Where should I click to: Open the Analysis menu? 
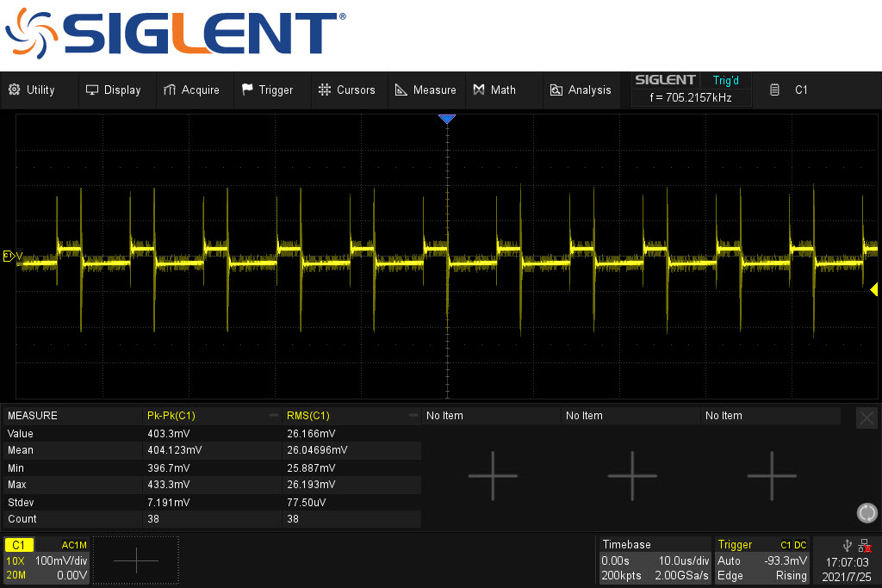(x=581, y=90)
